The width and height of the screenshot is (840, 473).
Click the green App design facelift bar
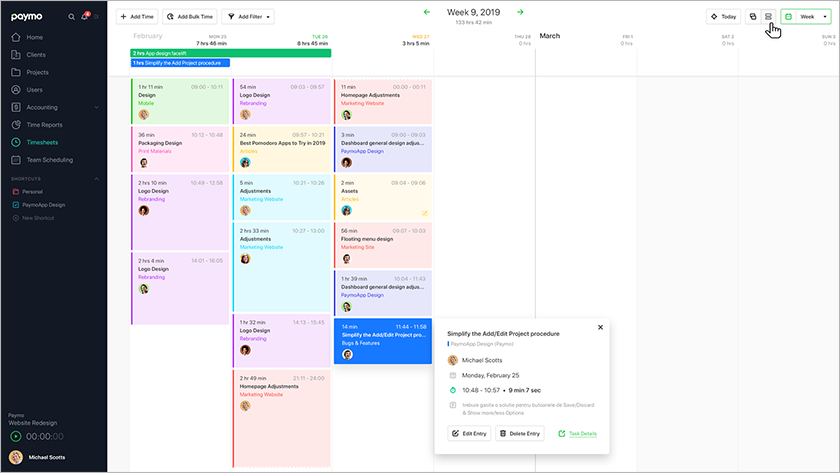click(231, 52)
